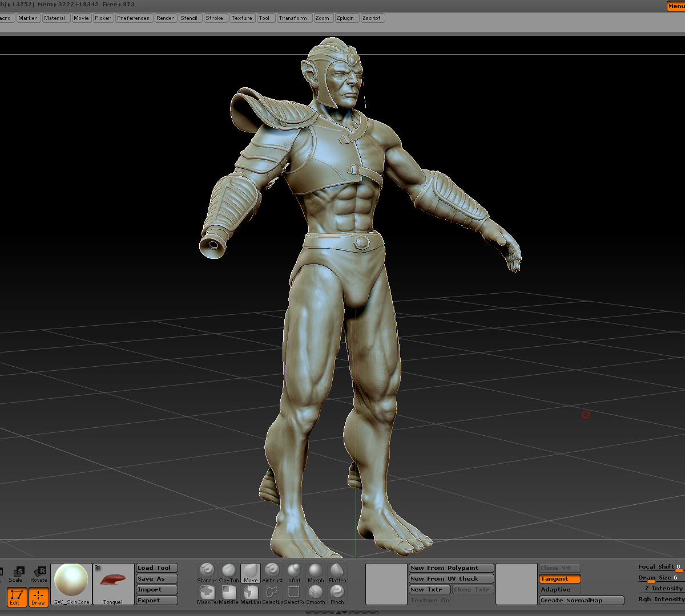
Task: Select the Smooth brush
Action: [316, 595]
